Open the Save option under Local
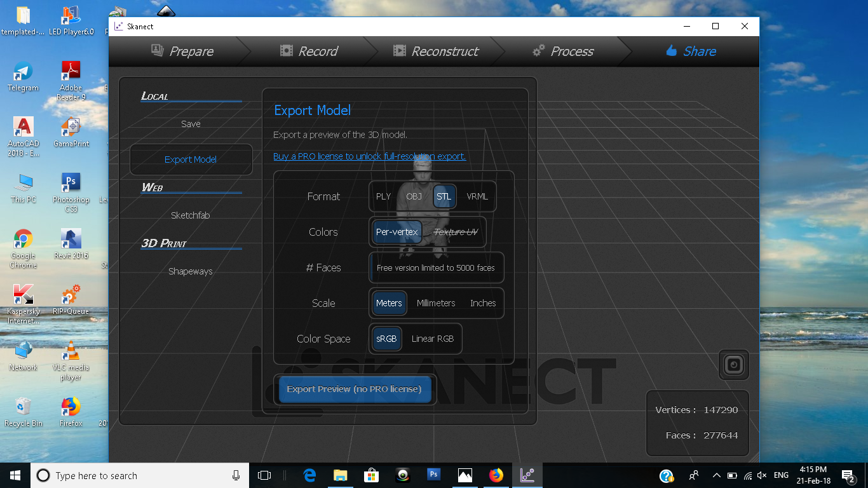Viewport: 868px width, 488px height. click(191, 124)
